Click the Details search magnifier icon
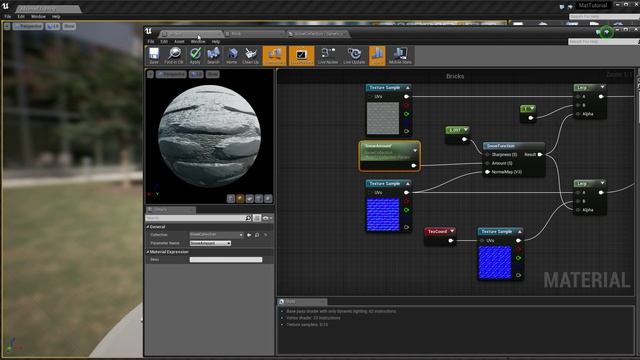Viewport: 640px width, 360px height. tap(248, 218)
